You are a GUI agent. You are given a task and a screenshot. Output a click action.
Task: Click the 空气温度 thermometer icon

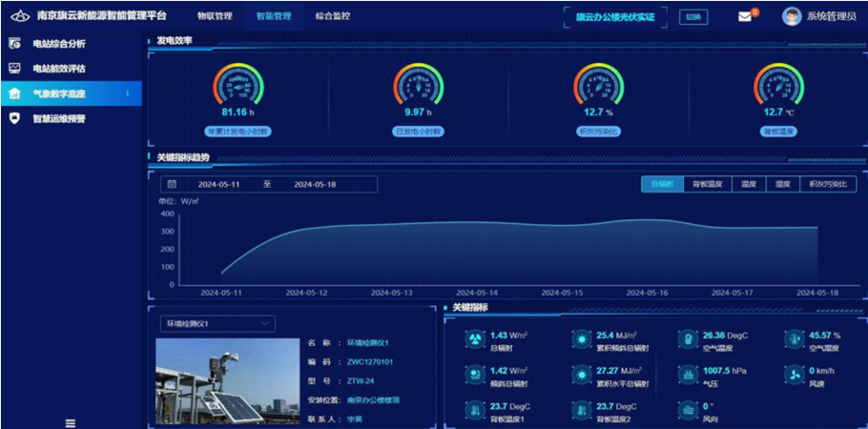688,339
